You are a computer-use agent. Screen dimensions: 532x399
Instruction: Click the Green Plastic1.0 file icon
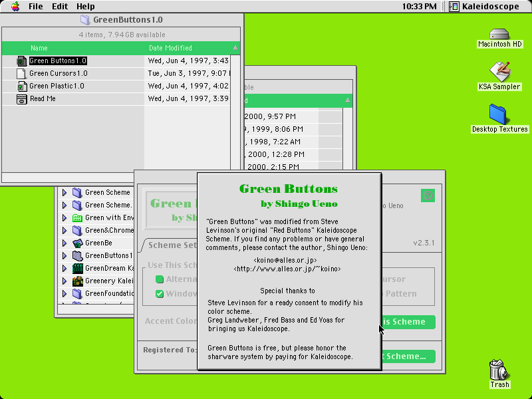pyautogui.click(x=21, y=86)
